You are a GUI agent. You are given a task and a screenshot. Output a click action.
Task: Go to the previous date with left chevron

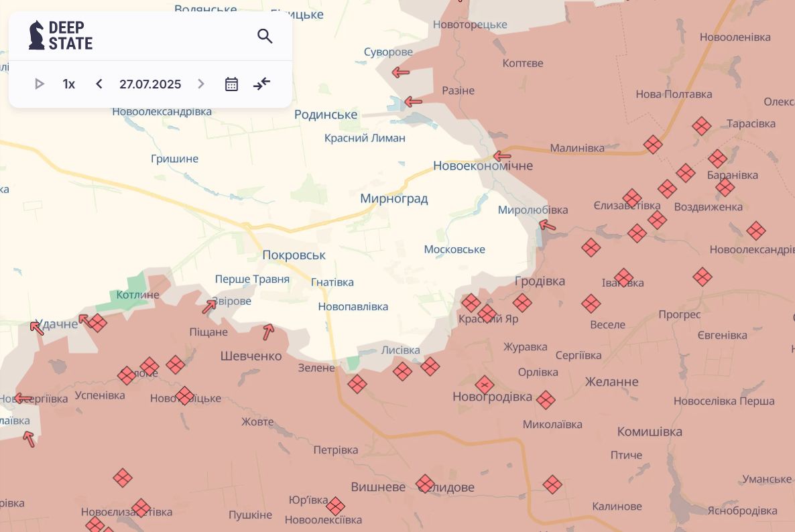coord(99,84)
